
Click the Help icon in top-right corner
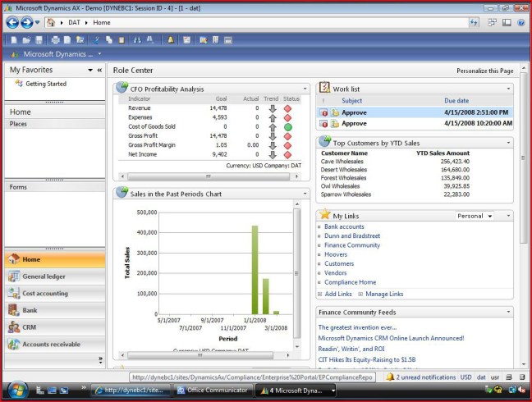pyautogui.click(x=520, y=22)
